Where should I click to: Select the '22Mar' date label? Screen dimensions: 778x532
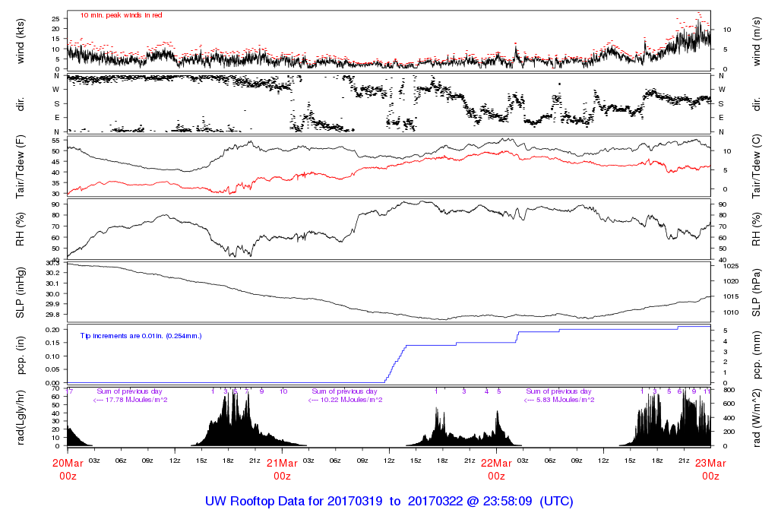[x=496, y=463]
